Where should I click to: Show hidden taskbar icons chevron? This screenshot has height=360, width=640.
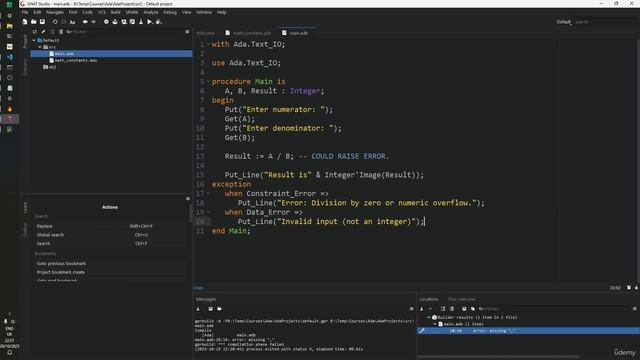(9, 313)
